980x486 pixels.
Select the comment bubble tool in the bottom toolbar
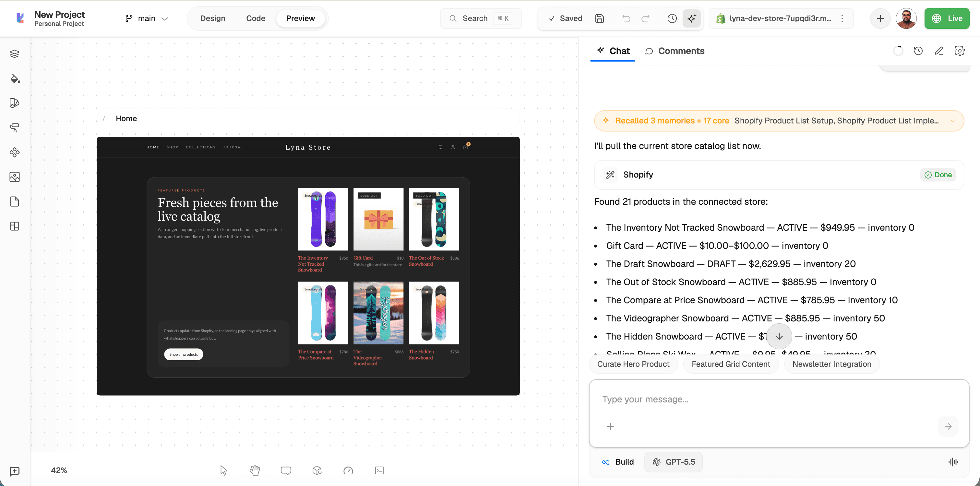tap(286, 470)
